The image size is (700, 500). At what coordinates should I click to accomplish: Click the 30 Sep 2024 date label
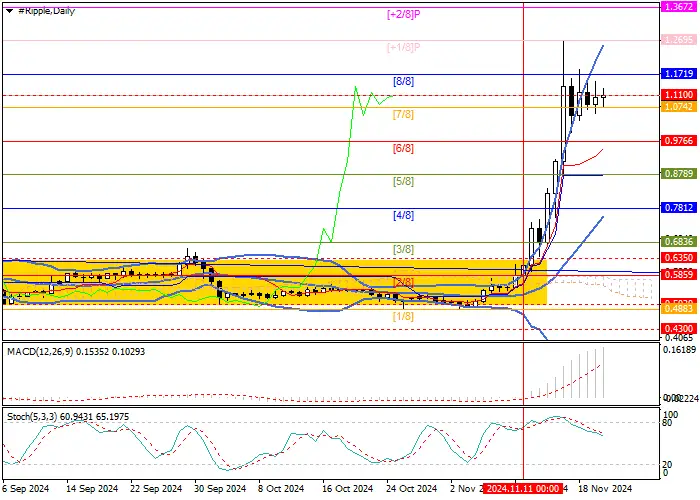(220, 489)
